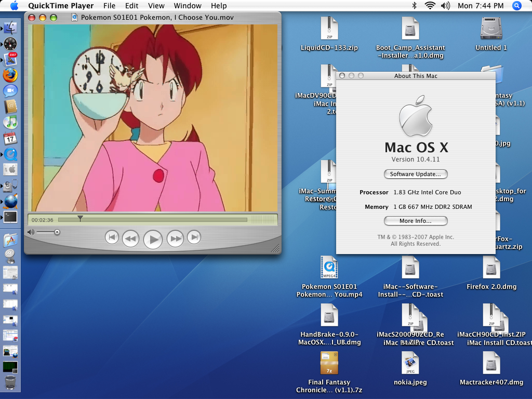Skip to the end of the movie
The image size is (532, 399).
194,237
